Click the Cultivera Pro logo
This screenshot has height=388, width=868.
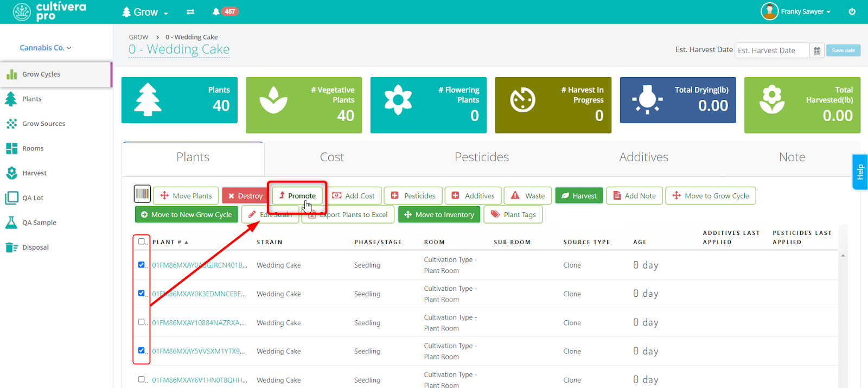(x=49, y=11)
